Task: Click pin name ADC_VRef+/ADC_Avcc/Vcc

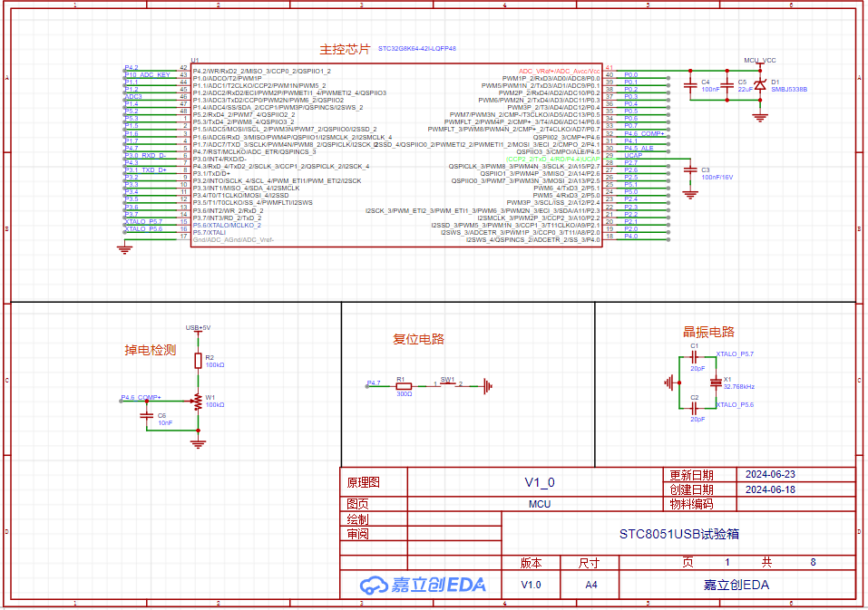Action: (559, 72)
